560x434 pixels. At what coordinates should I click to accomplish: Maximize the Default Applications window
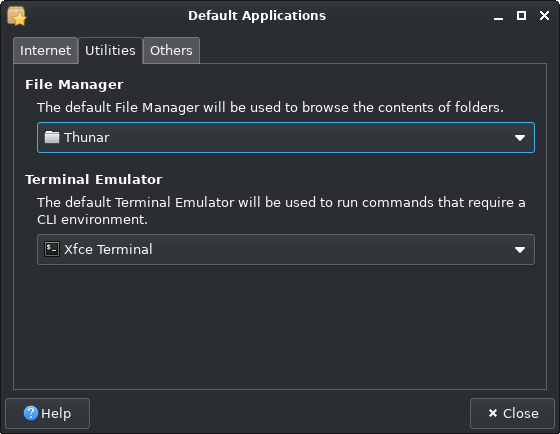[x=521, y=15]
